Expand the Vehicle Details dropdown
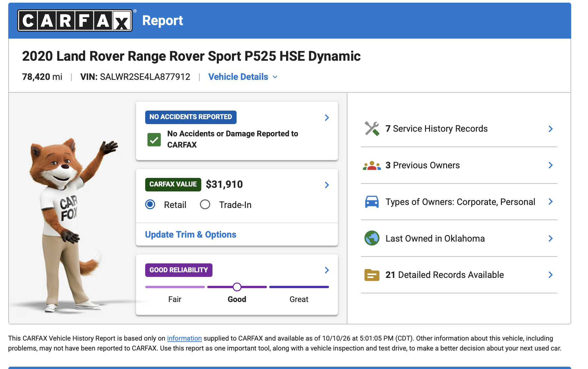Viewport: 588px width, 369px height. [x=243, y=77]
